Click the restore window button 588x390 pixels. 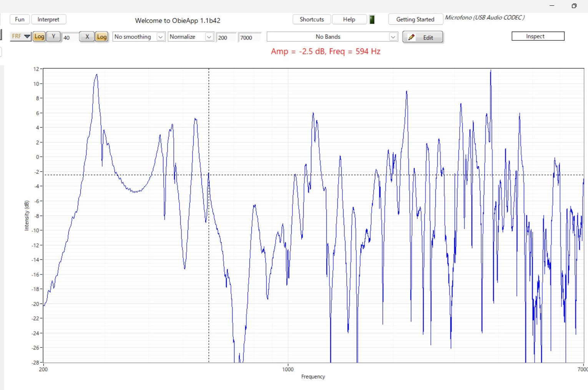574,6
